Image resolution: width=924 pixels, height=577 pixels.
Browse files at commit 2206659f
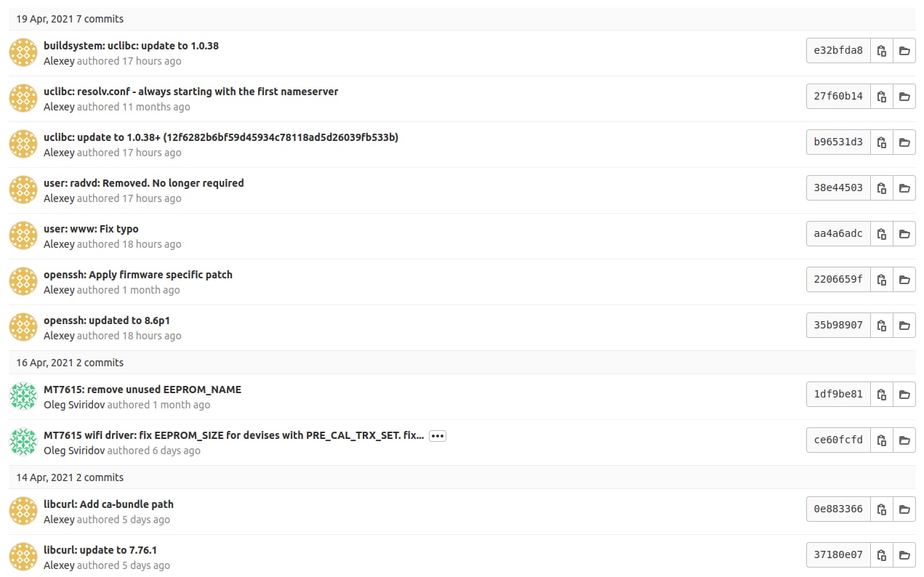(x=904, y=280)
